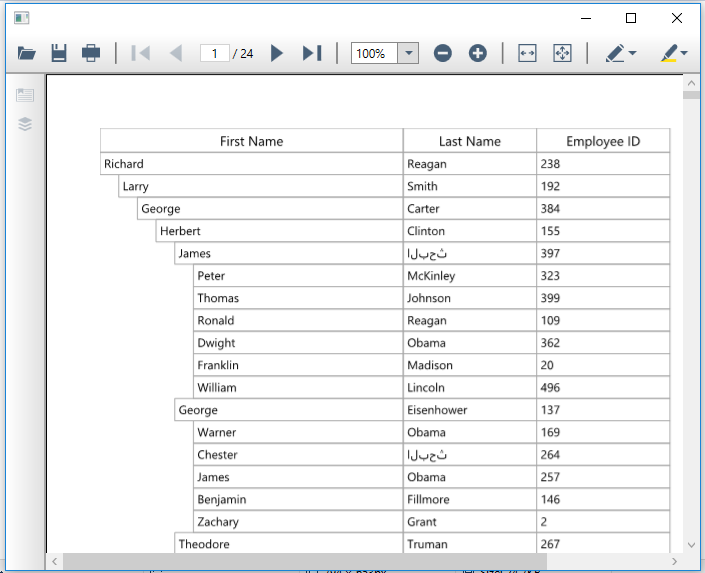Open the pen tool options dropdown
This screenshot has width=705, height=573.
click(633, 53)
